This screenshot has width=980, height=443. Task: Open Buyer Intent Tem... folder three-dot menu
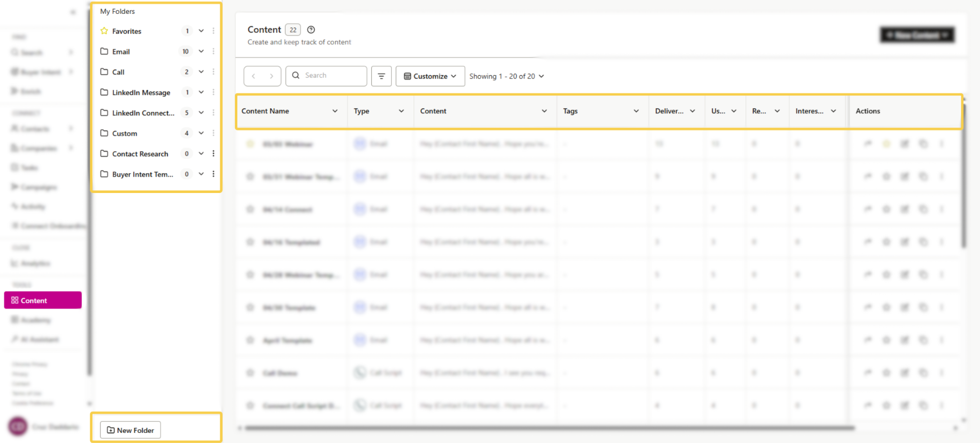point(213,174)
